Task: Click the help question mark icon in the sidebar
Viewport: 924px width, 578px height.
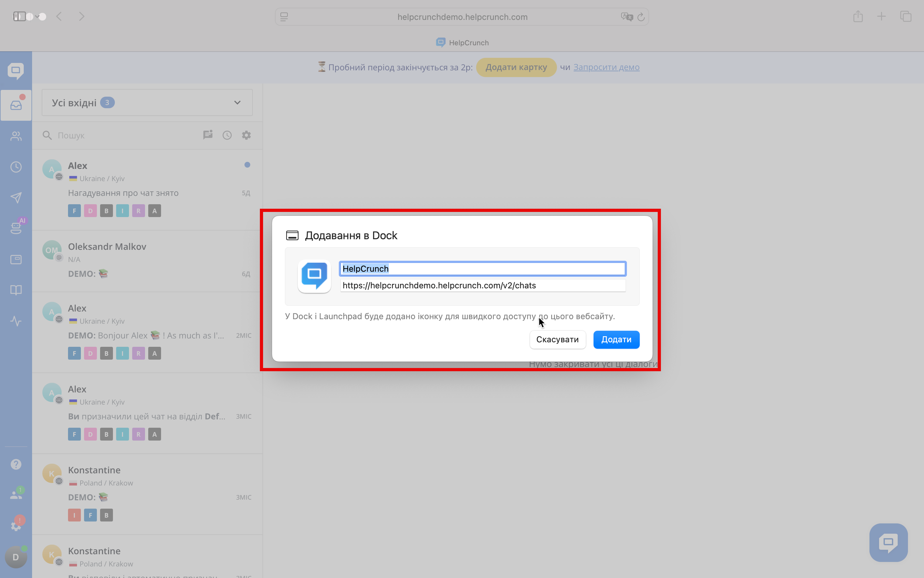Action: [x=16, y=464]
